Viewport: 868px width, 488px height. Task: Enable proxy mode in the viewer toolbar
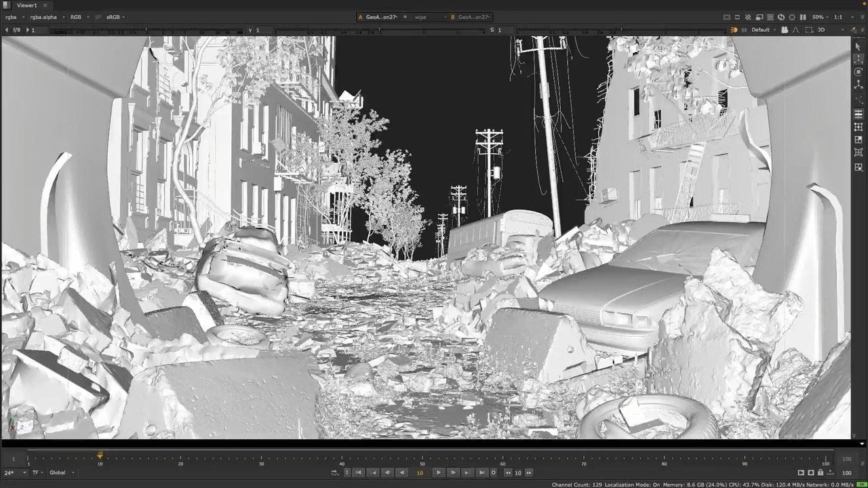coord(749,17)
